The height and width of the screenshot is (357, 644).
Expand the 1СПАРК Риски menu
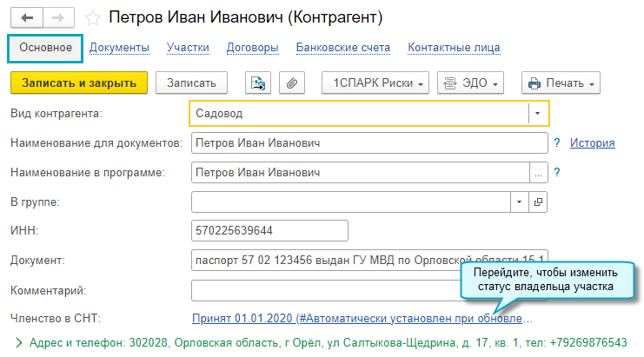click(375, 83)
